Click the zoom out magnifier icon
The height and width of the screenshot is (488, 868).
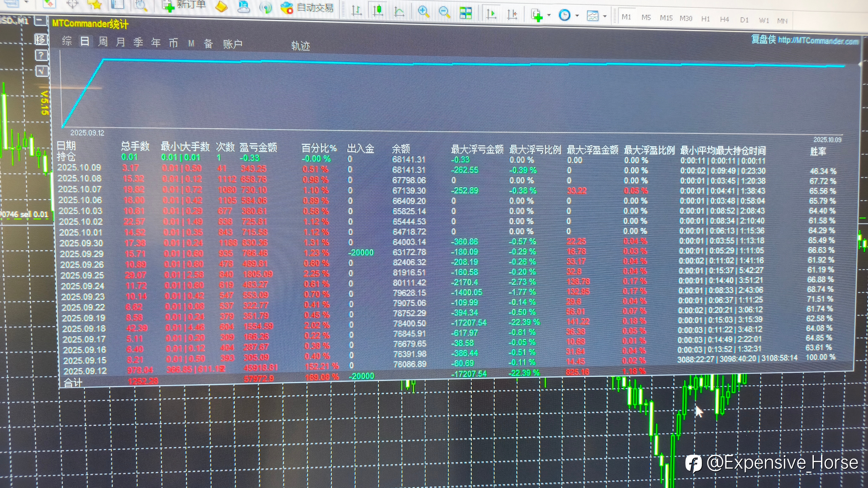444,12
